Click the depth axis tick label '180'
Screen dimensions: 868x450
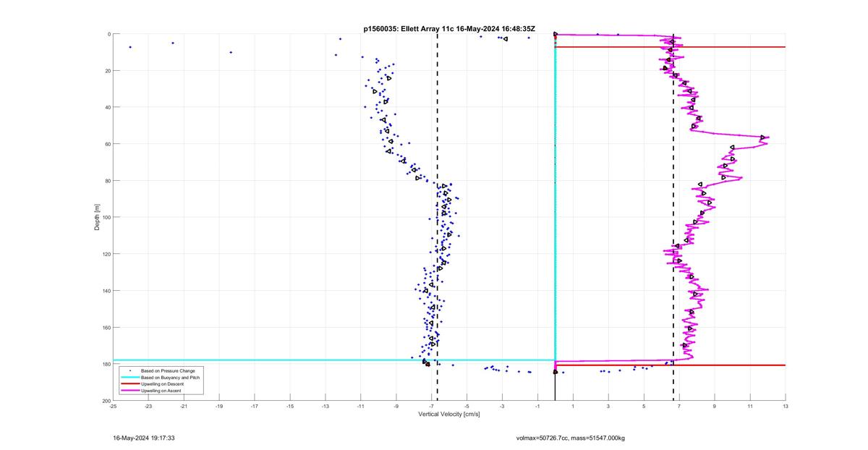pyautogui.click(x=106, y=364)
